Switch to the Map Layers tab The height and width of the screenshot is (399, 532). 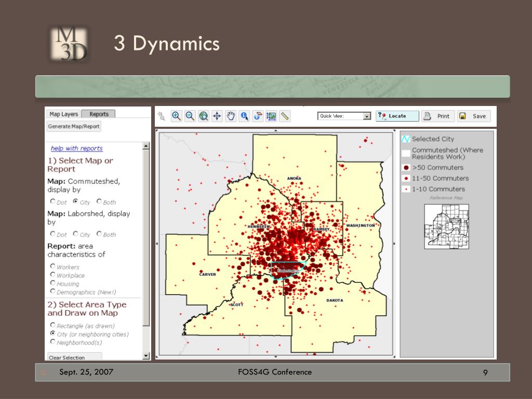click(63, 114)
